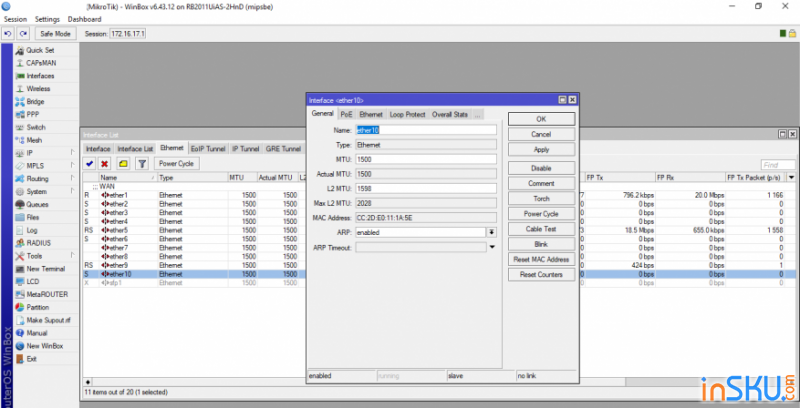
Task: Open ARP dropdown arrow
Action: coord(492,232)
